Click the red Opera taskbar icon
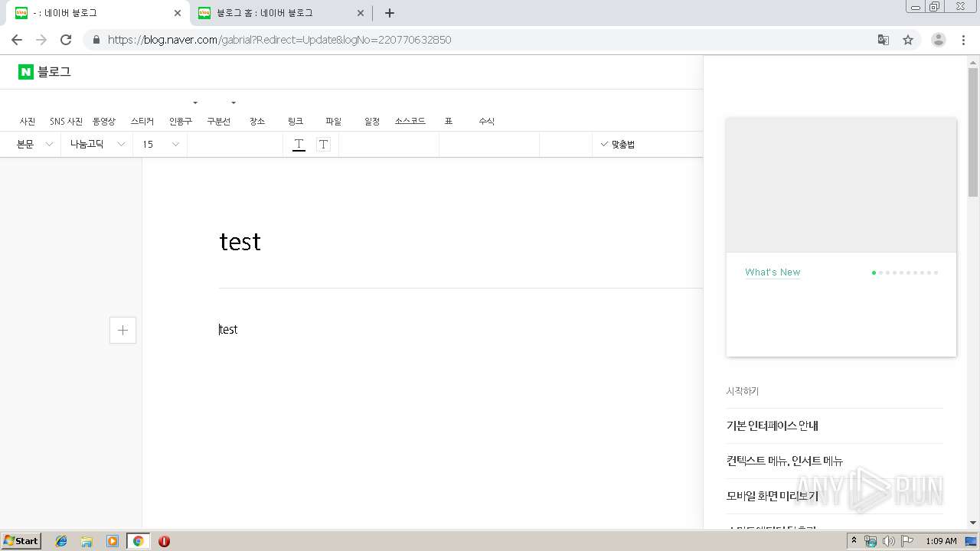The image size is (980, 551). point(164,541)
